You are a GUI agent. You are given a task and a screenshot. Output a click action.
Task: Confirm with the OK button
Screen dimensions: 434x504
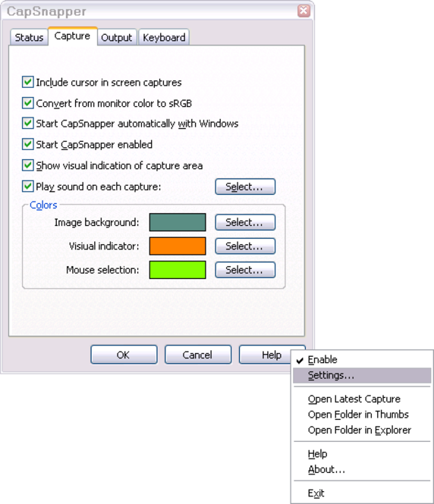(124, 355)
